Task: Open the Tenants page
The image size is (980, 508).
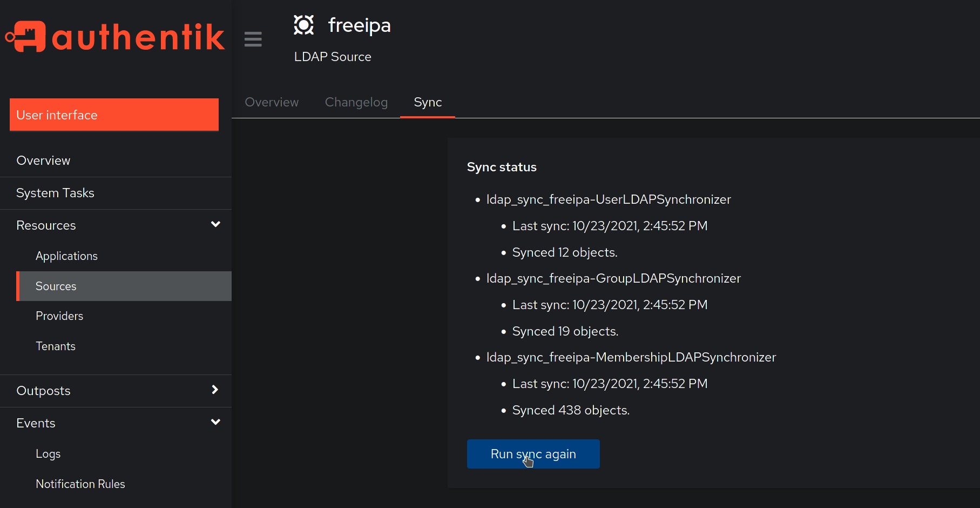Action: coord(56,346)
